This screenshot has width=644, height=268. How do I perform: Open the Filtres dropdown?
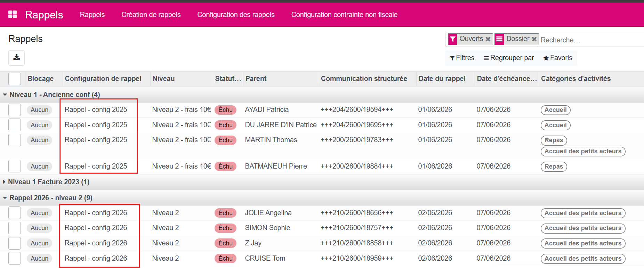coord(462,58)
